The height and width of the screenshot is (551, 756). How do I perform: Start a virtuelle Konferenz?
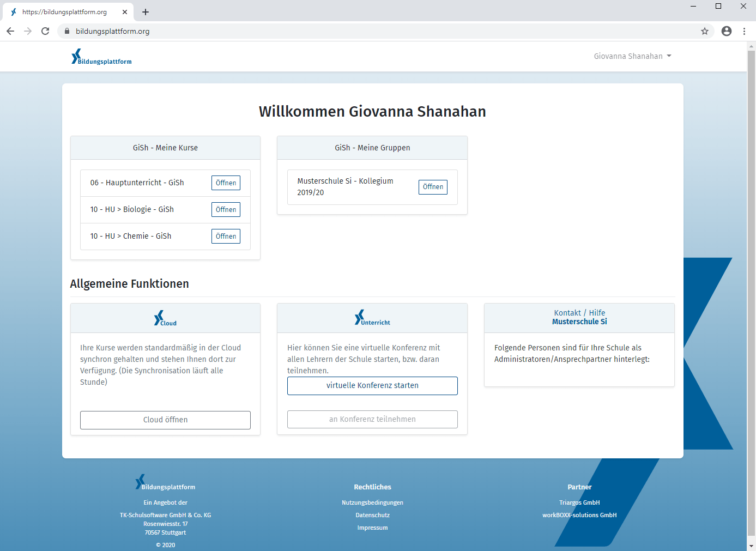click(372, 385)
